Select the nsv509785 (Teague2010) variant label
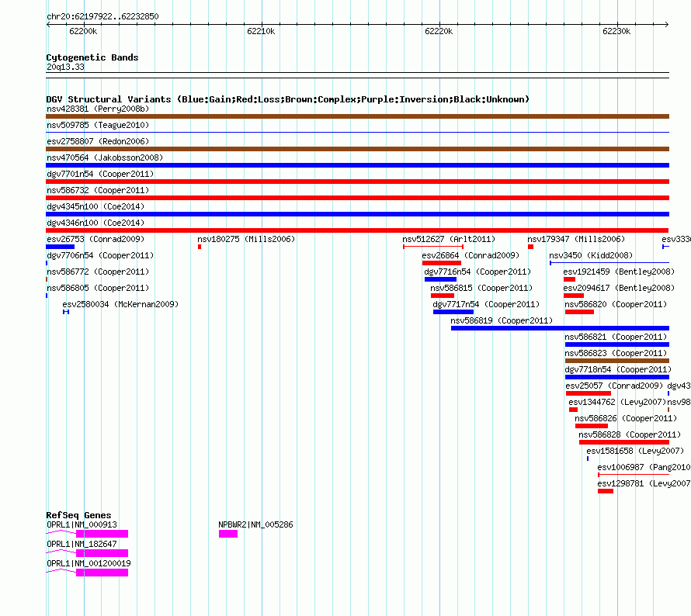The height and width of the screenshot is (616, 691). click(98, 125)
